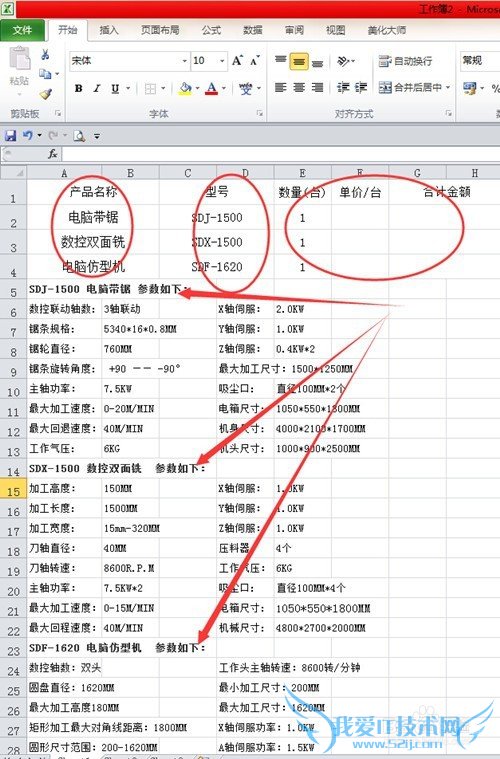Open the 文件 File tab
The width and height of the screenshot is (500, 759).
pyautogui.click(x=23, y=30)
